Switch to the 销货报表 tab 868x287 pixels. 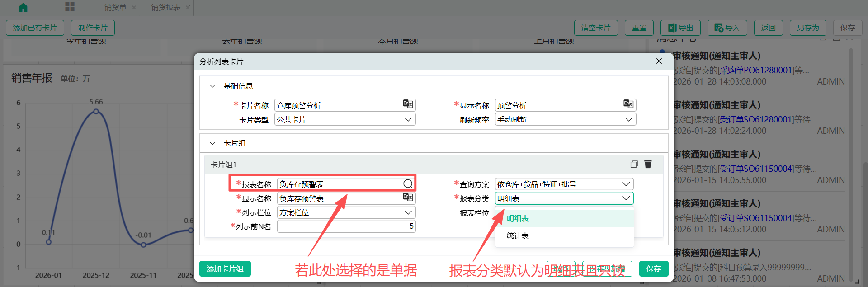tap(165, 8)
